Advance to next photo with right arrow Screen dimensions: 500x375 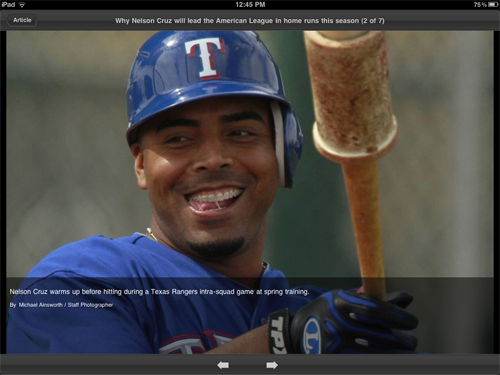click(272, 365)
